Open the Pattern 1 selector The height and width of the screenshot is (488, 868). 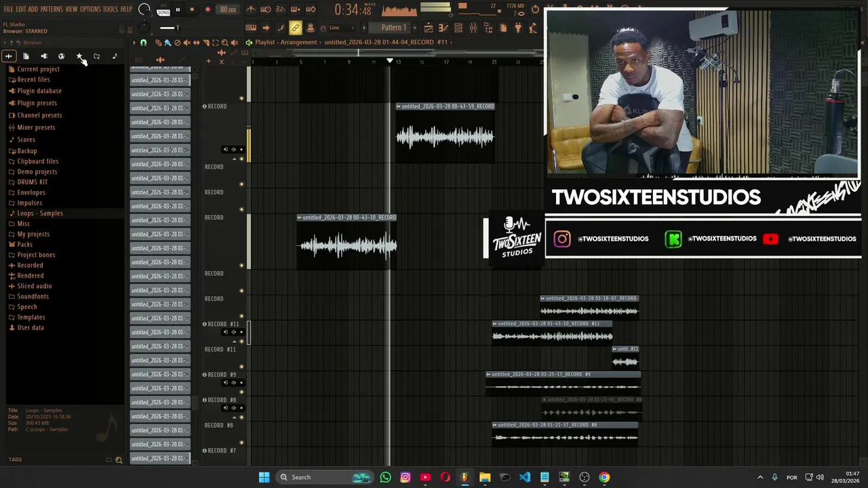392,28
